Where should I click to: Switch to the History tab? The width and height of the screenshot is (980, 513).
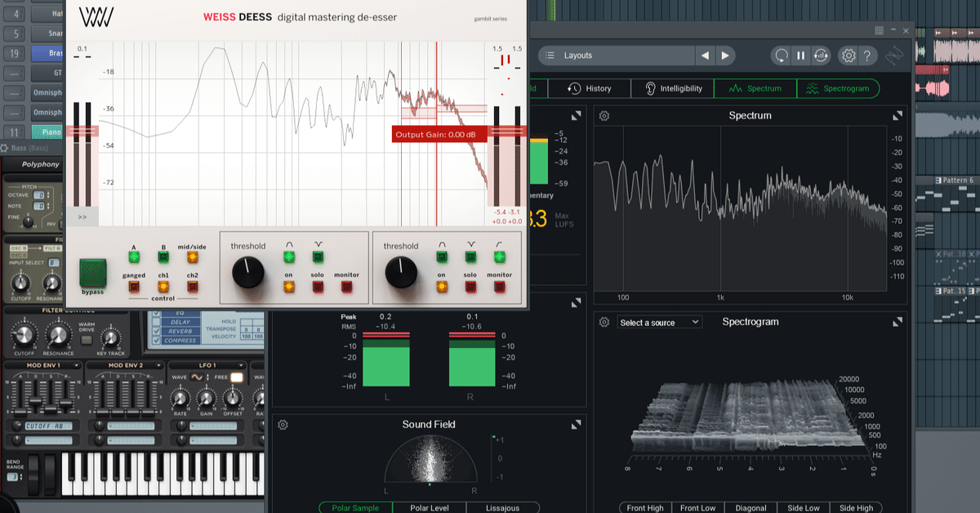590,88
